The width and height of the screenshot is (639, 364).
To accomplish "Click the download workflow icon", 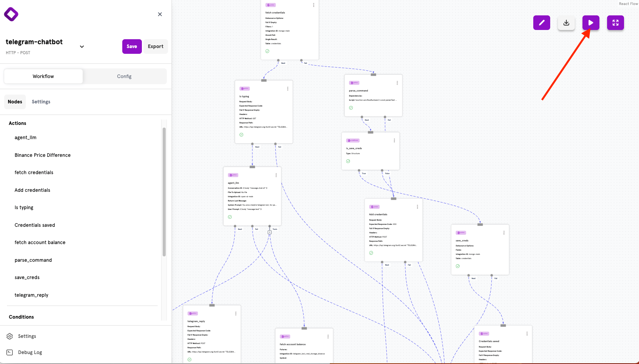I will click(x=566, y=23).
